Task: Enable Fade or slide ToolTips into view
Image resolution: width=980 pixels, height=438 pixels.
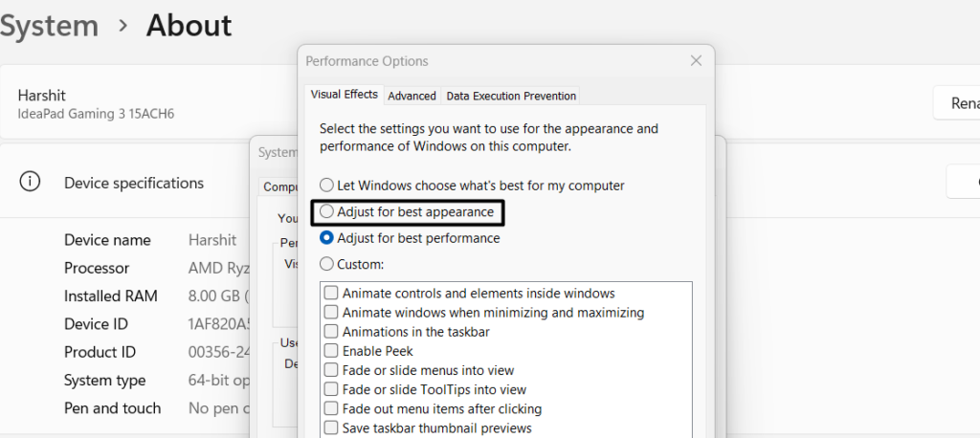Action: click(331, 389)
